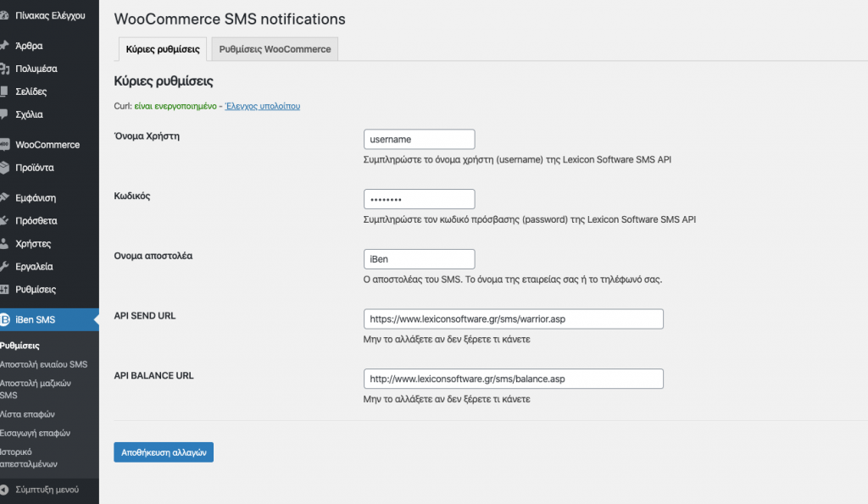Open Αποστολή μαζικών SMS submenu link
The height and width of the screenshot is (504, 868).
coord(36,389)
